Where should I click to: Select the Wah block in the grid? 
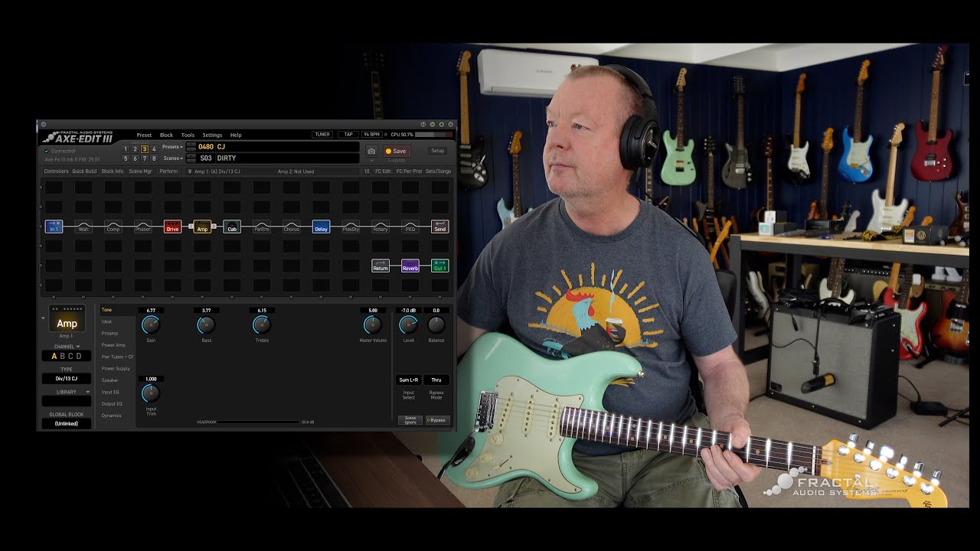coord(83,227)
